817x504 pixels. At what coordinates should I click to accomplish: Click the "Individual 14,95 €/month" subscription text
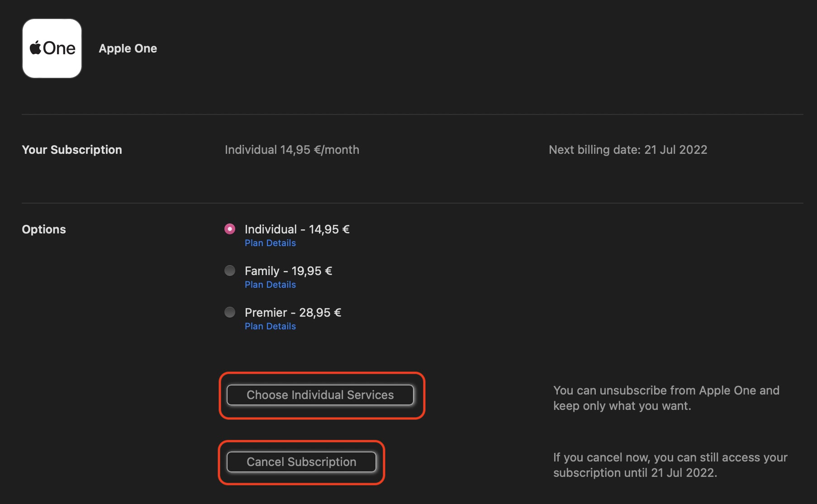point(292,150)
